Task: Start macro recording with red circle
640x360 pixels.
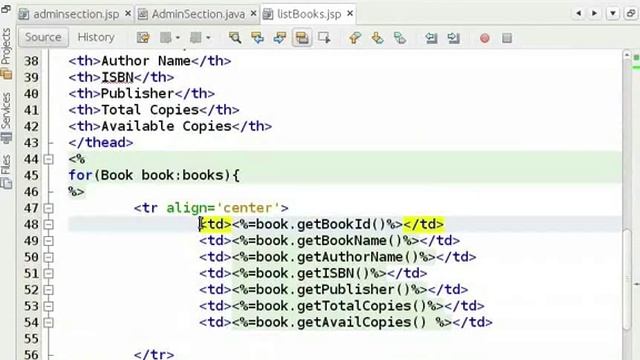Action: (484, 38)
